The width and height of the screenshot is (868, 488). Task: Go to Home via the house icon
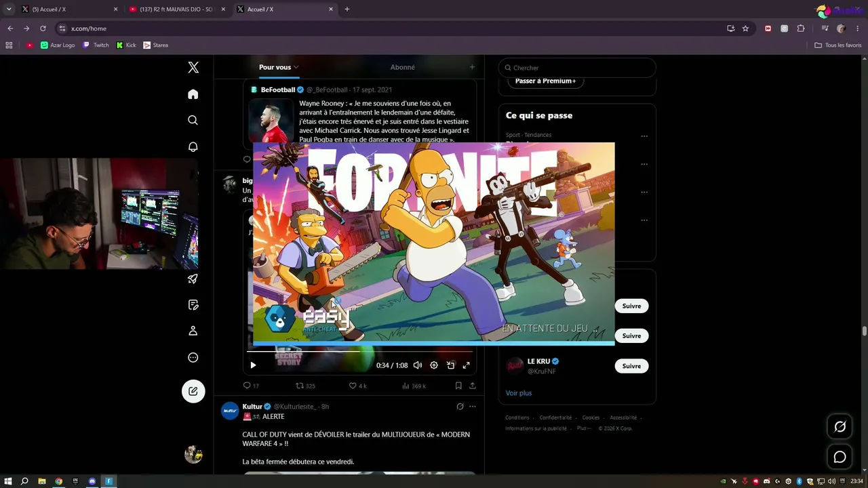[193, 94]
